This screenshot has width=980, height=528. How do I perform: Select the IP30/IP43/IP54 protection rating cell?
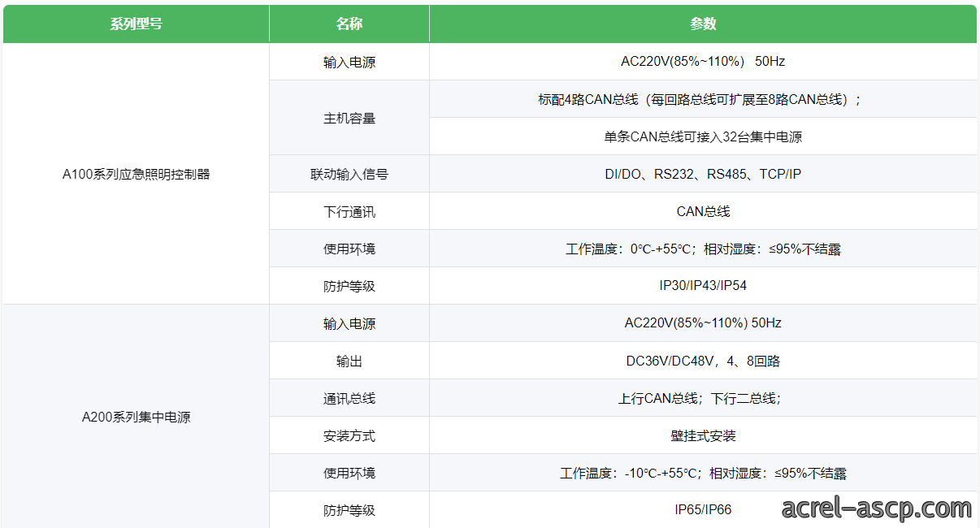click(703, 286)
